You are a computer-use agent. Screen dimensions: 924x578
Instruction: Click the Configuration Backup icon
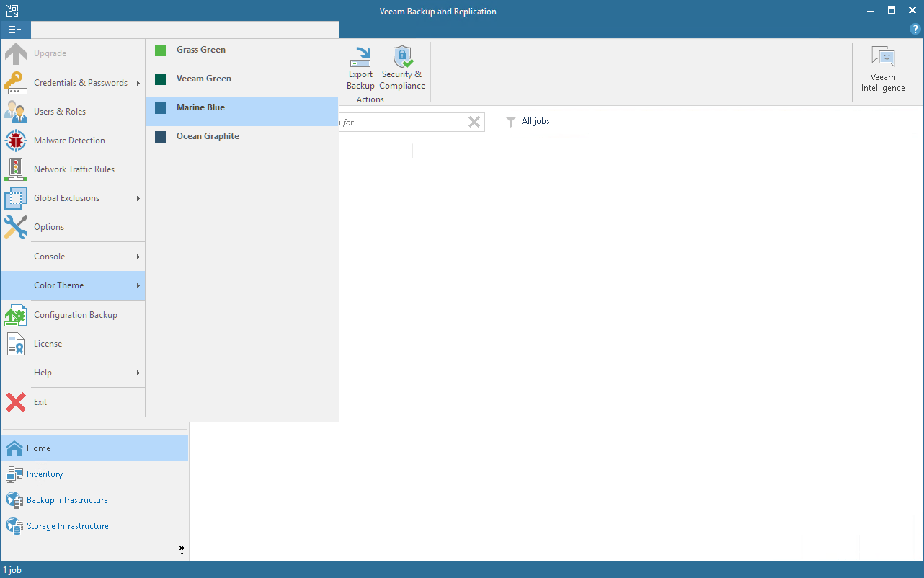pos(15,315)
